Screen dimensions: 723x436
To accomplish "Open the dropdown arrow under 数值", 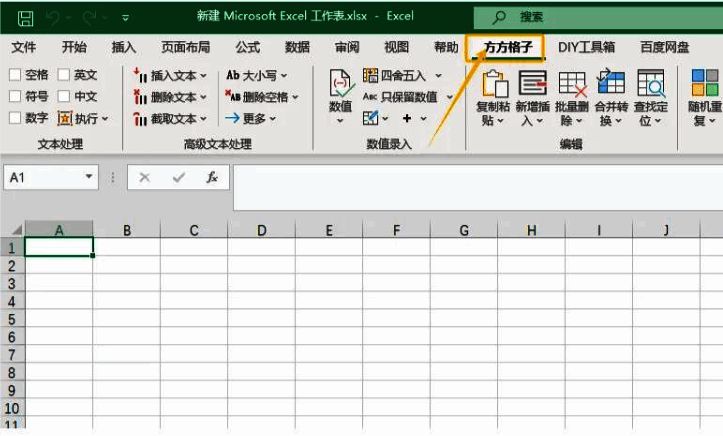I will pos(340,121).
